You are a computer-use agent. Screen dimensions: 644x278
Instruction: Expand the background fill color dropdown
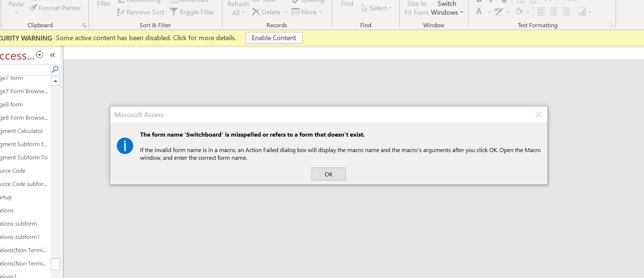[528, 12]
